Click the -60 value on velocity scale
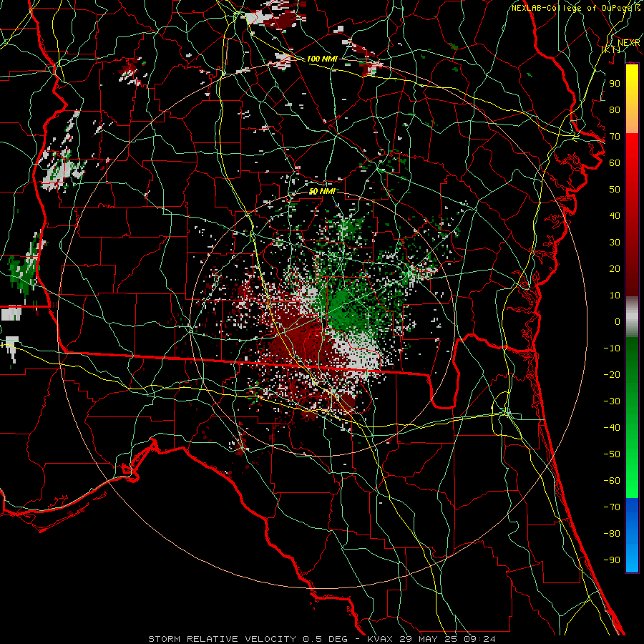 click(612, 481)
